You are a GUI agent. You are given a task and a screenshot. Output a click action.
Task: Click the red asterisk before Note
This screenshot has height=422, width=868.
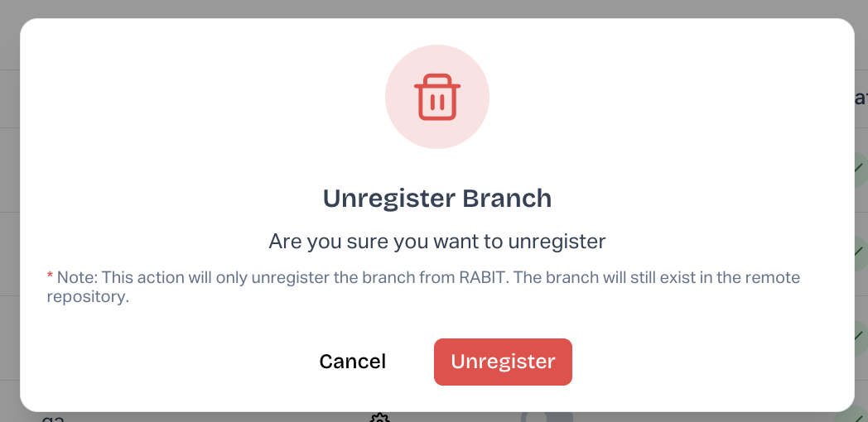point(50,276)
